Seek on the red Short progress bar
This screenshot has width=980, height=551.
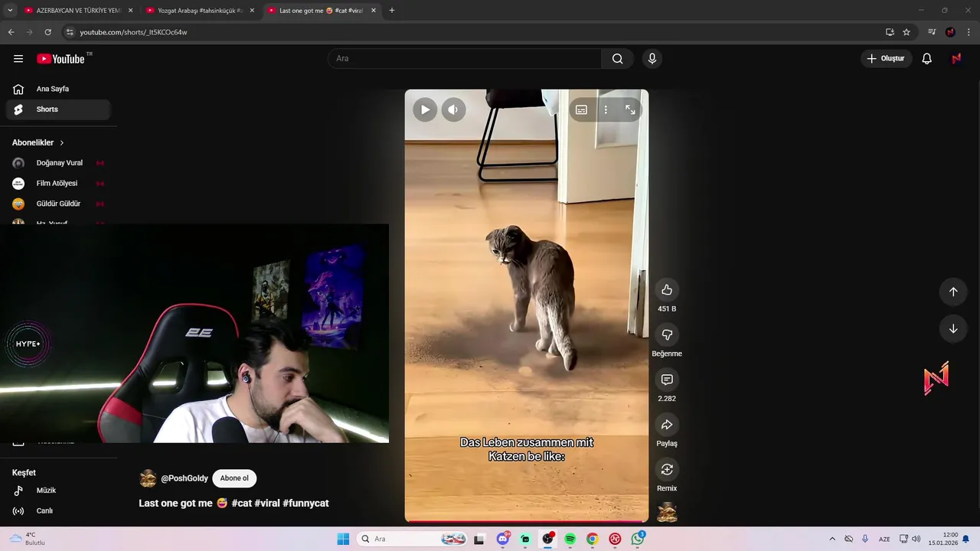click(x=527, y=521)
